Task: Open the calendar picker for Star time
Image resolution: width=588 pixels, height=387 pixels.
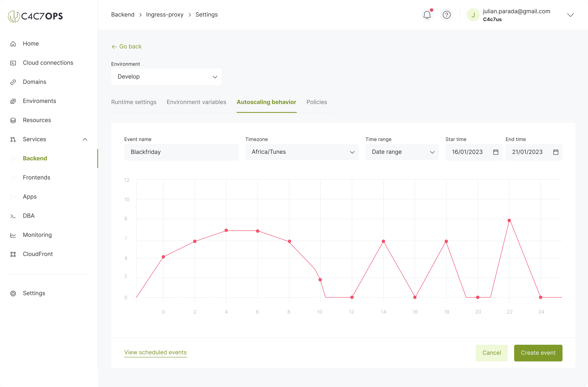Action: (496, 152)
